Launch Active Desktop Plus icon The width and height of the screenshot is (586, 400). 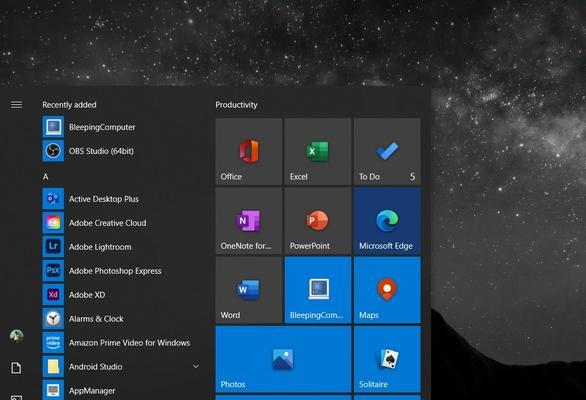[53, 199]
